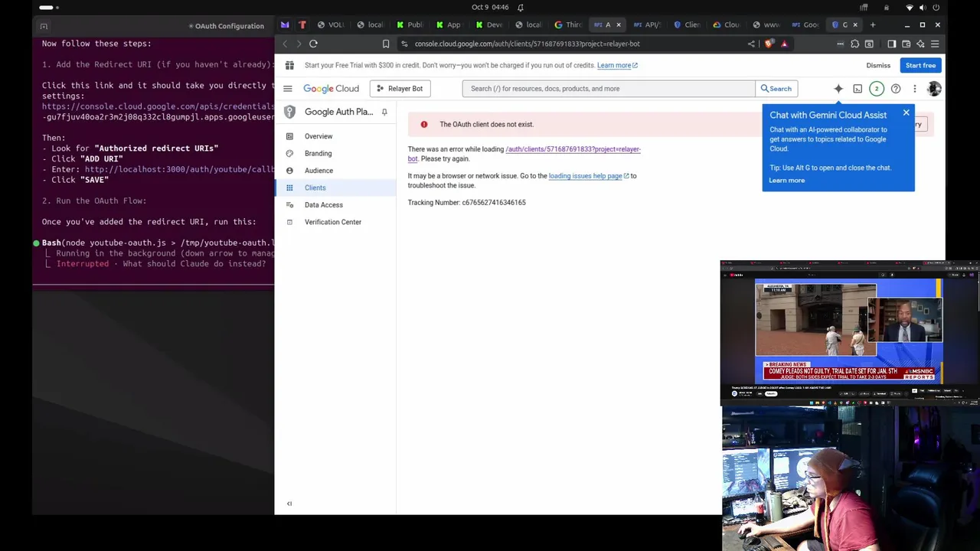Click Learn more in Gemini popup

point(787,181)
